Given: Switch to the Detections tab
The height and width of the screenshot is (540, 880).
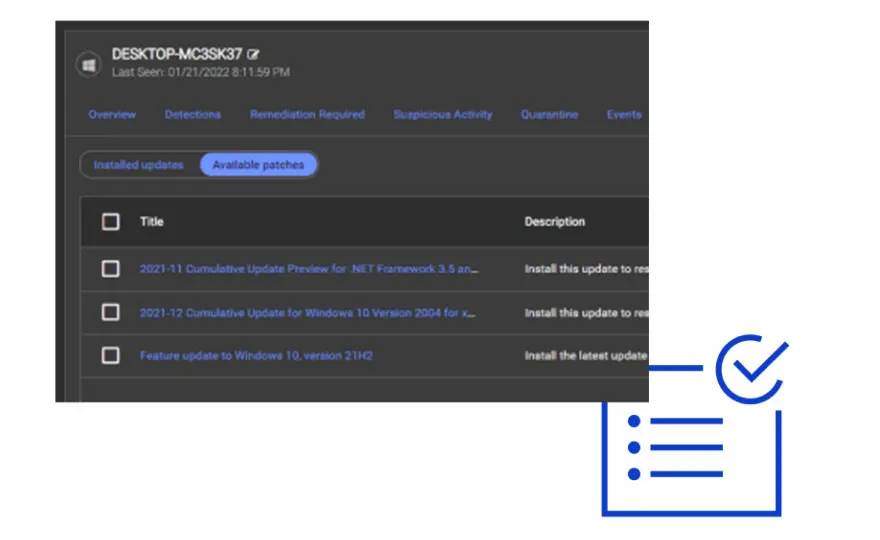Looking at the screenshot, I should point(193,115).
